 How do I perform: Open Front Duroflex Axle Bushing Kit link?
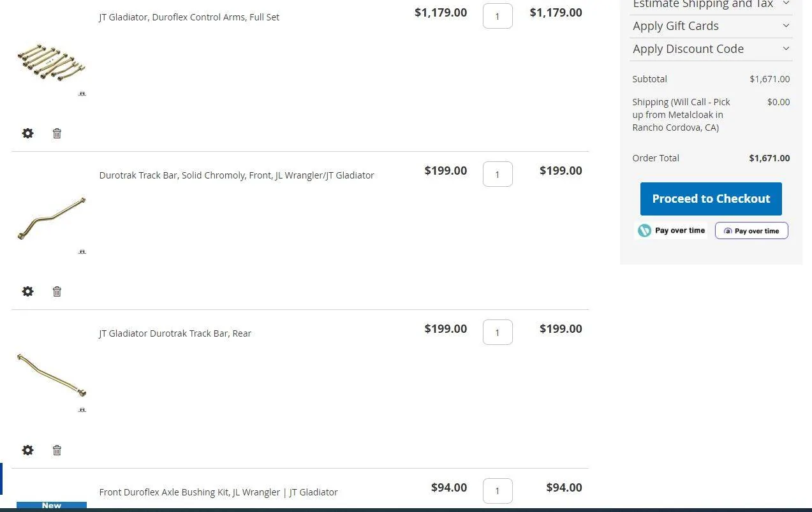pos(218,492)
